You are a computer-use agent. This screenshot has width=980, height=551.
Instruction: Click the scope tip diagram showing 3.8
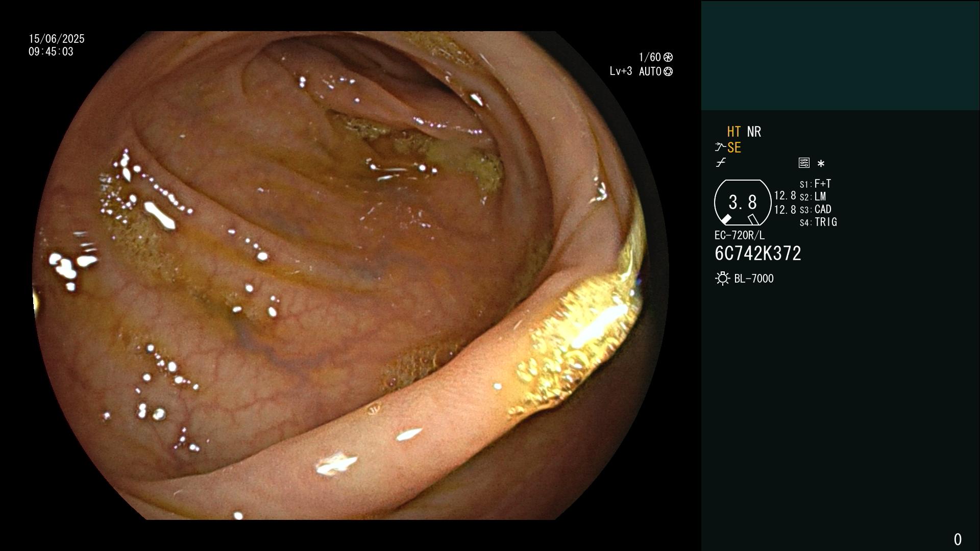coord(743,203)
